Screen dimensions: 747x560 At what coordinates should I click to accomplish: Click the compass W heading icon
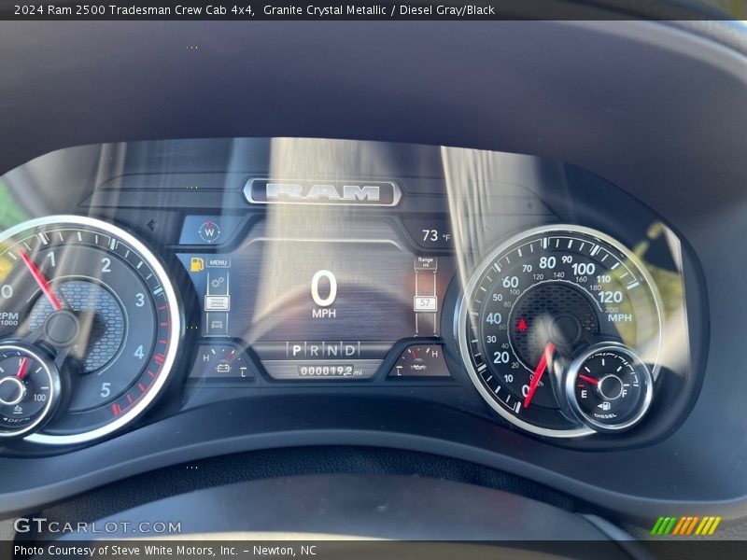209,231
